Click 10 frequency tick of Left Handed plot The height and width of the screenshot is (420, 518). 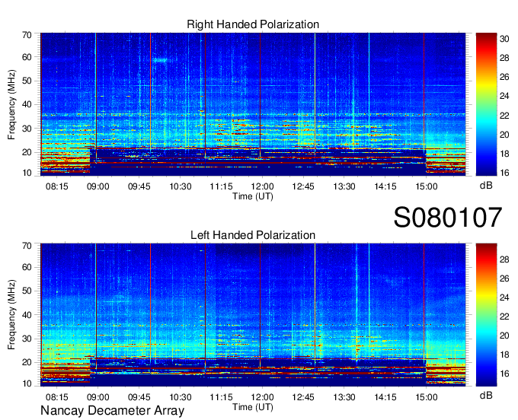27,383
